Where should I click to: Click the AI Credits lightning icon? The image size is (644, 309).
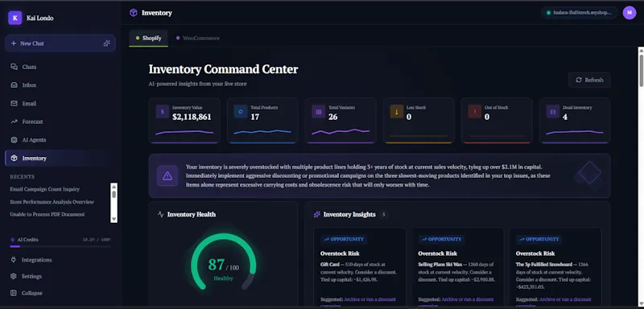coord(13,240)
